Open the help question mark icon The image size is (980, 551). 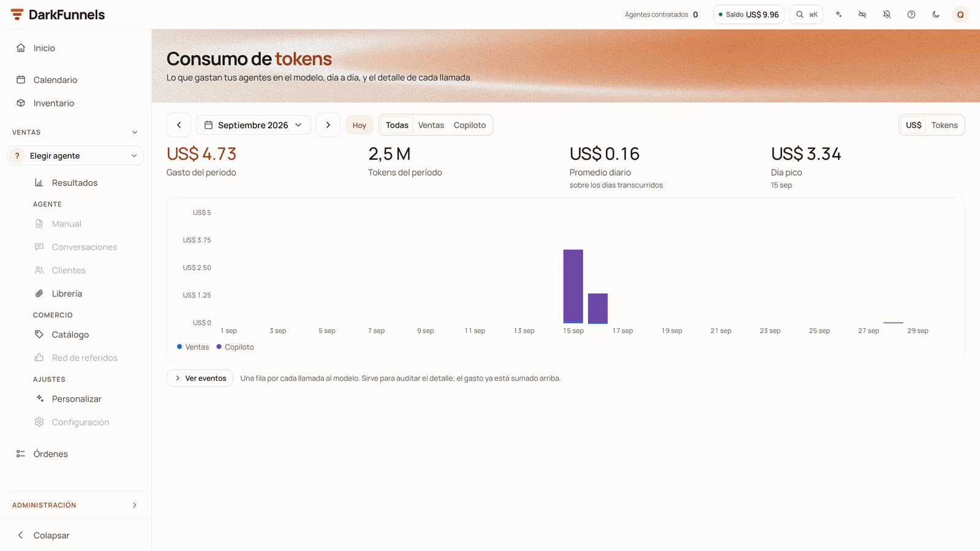(x=911, y=15)
